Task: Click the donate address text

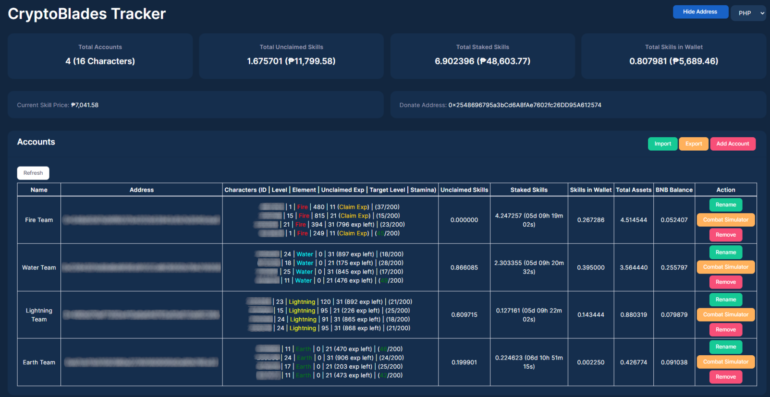Action: [x=524, y=105]
